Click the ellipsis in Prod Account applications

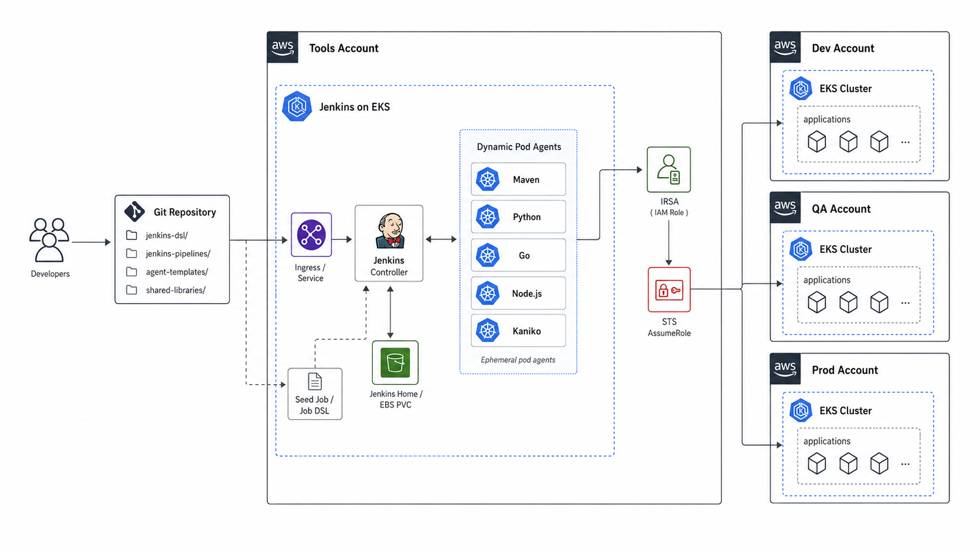tap(906, 464)
